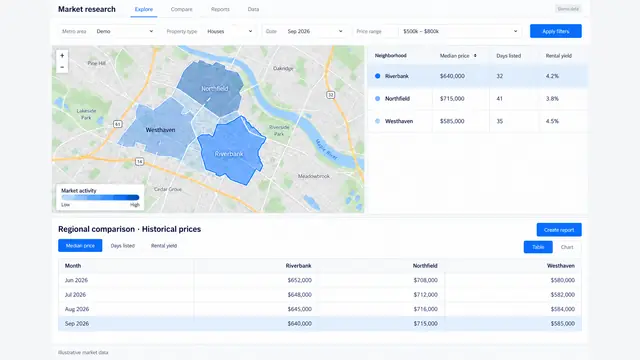Click the Aug 2026 table row
This screenshot has height=360, width=640.
pos(320,309)
